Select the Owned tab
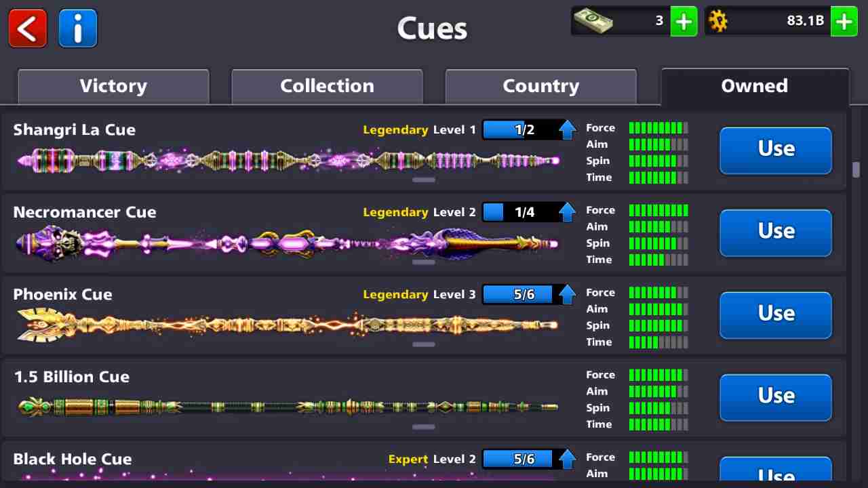 tap(754, 86)
